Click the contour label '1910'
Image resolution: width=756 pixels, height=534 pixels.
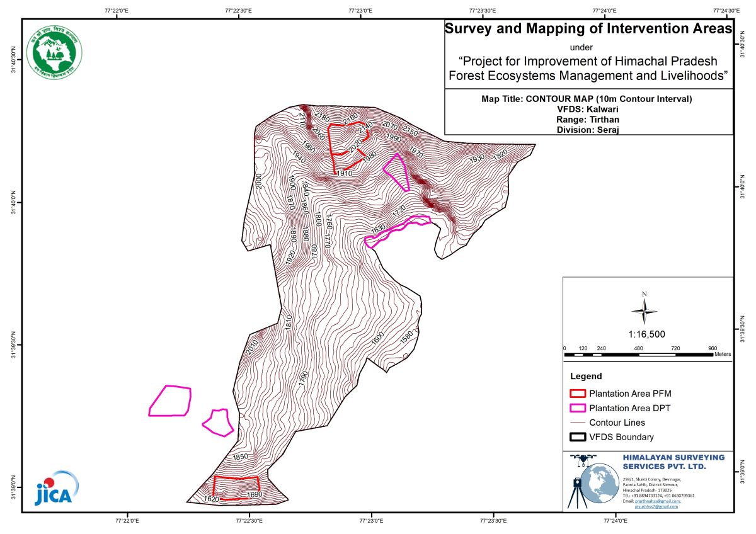[344, 173]
